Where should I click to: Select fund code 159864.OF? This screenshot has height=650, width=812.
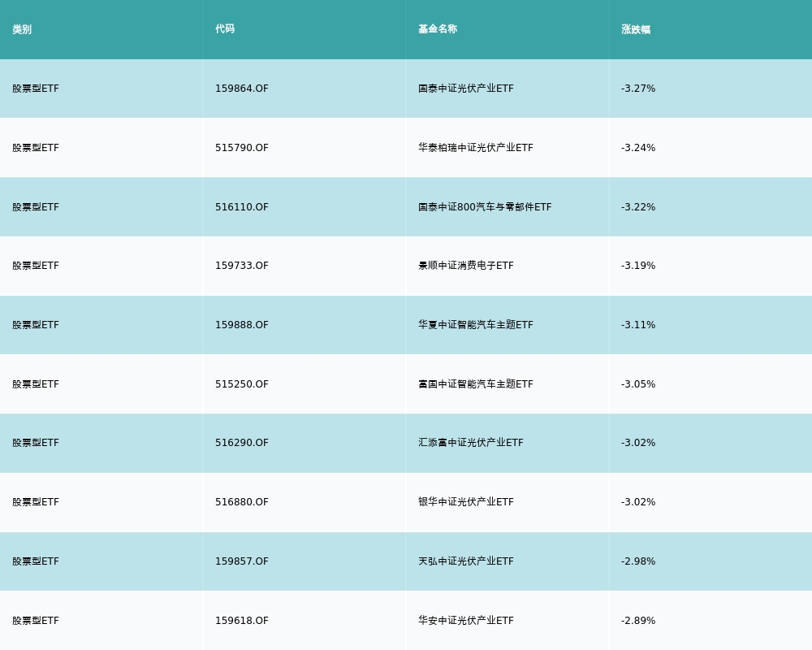click(x=242, y=89)
